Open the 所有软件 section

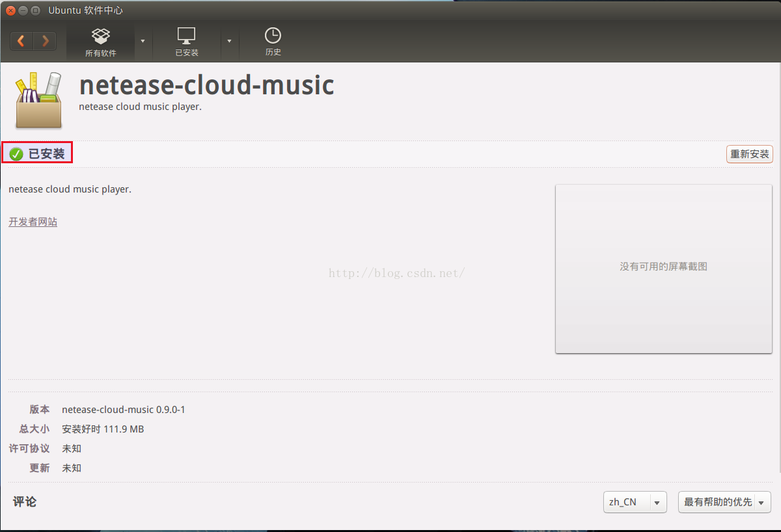point(101,42)
